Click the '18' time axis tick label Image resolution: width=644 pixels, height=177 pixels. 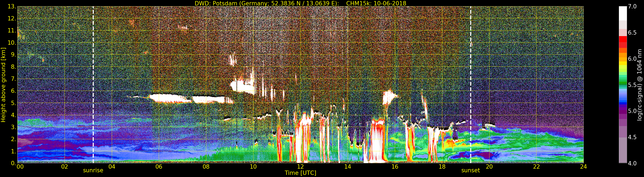(x=442, y=167)
